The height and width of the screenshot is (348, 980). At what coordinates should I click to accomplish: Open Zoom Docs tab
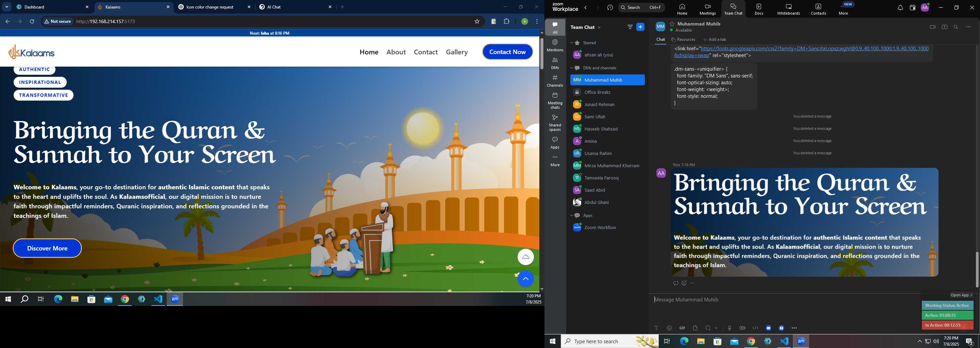(758, 9)
